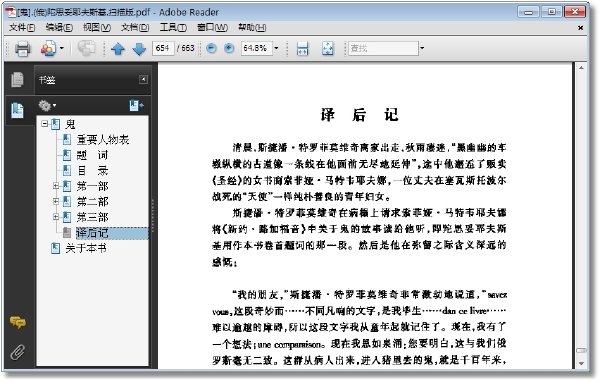Click the zoom in plus button
The height and width of the screenshot is (382, 600).
click(229, 48)
